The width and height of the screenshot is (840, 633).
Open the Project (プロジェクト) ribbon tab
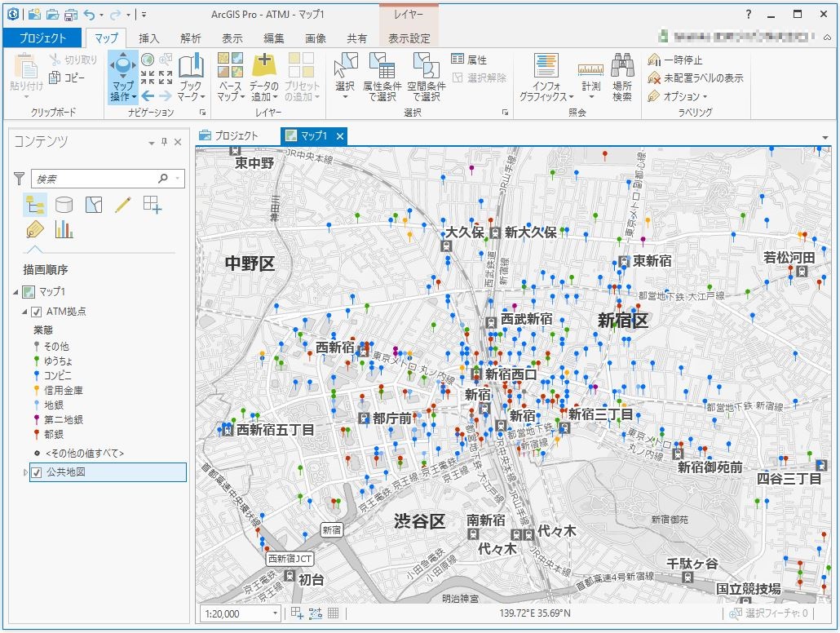[42, 38]
